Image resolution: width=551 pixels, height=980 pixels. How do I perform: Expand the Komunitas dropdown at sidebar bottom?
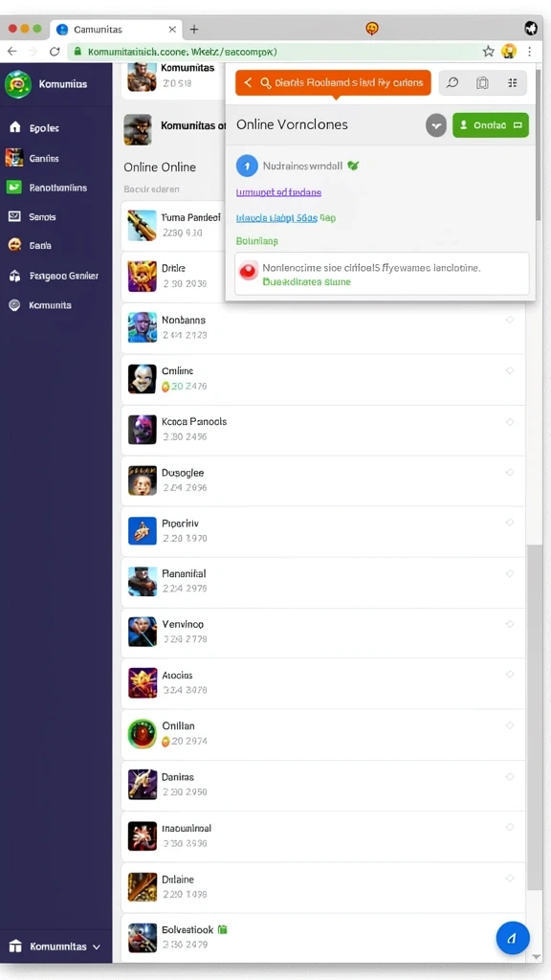(x=97, y=947)
